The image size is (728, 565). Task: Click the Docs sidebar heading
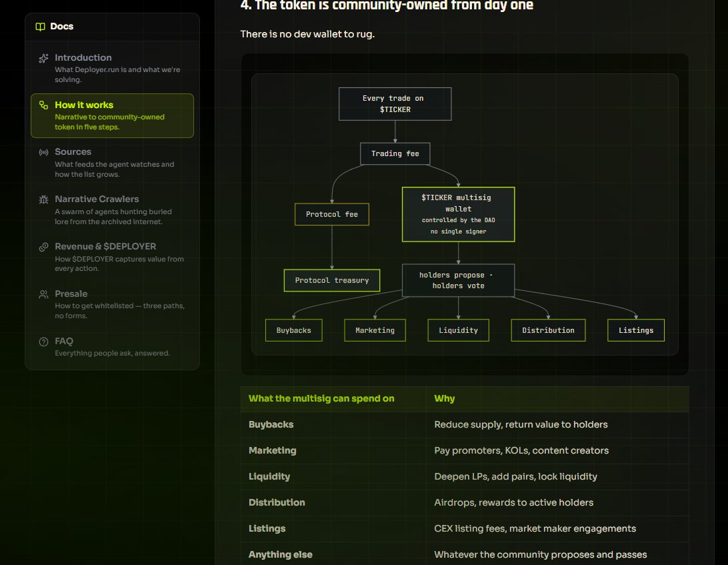click(62, 27)
